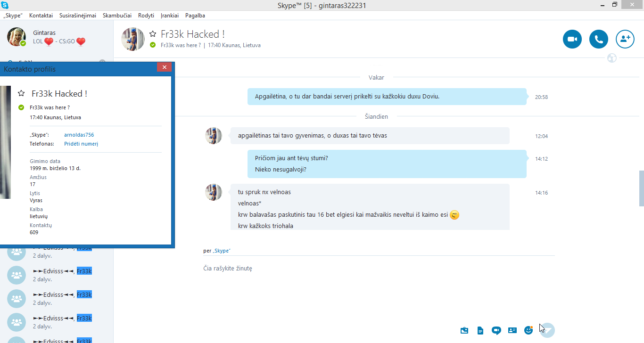The height and width of the screenshot is (343, 644).
Task: Click the conversation vertical scrollbar thumb
Action: (x=641, y=188)
